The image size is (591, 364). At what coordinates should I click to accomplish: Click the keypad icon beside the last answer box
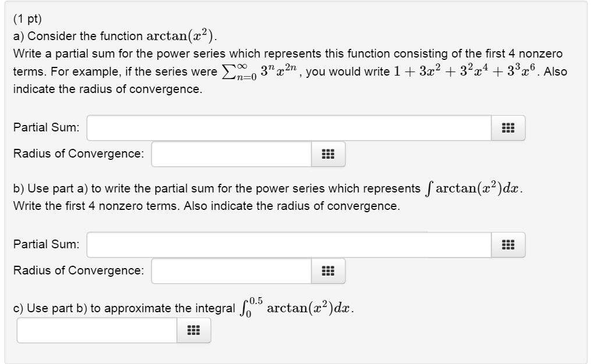(x=193, y=330)
